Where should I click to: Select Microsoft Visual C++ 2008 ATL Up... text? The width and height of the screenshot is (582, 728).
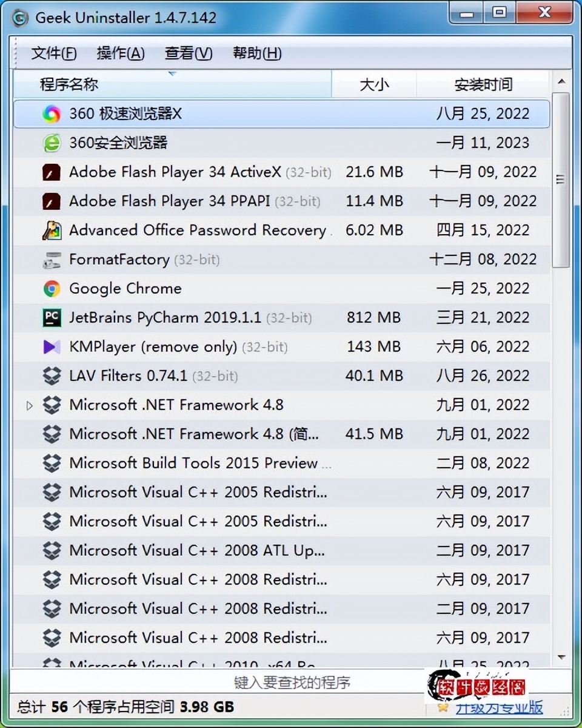[197, 551]
